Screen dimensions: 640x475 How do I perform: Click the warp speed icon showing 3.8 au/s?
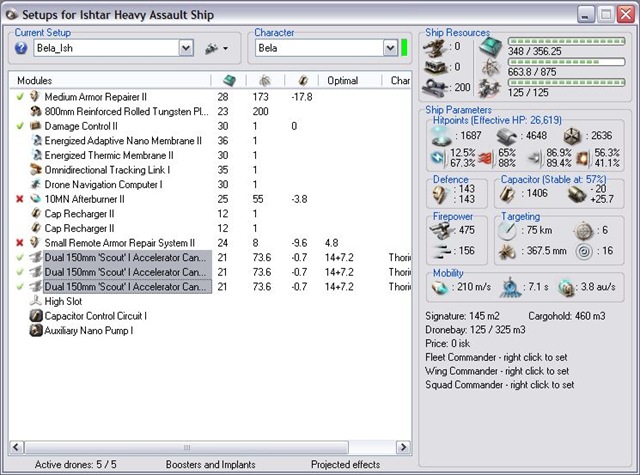tap(566, 288)
